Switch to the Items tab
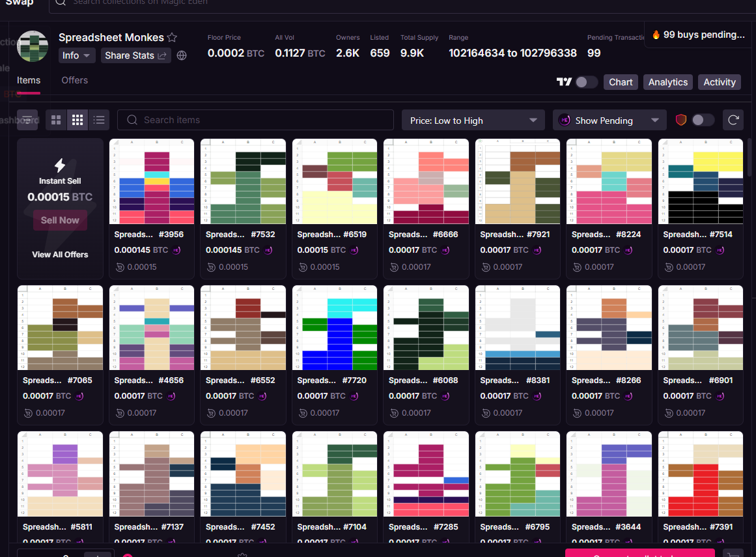Image resolution: width=756 pixels, height=557 pixels. (29, 81)
